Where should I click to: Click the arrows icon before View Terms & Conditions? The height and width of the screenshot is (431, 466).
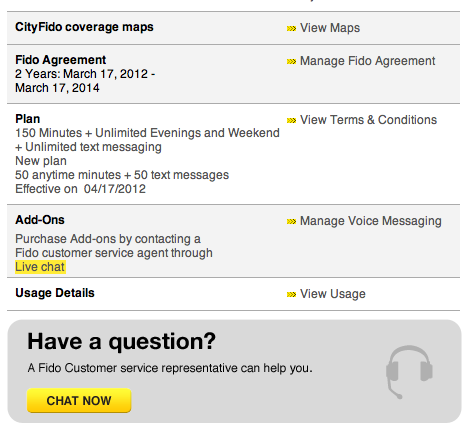pyautogui.click(x=291, y=120)
